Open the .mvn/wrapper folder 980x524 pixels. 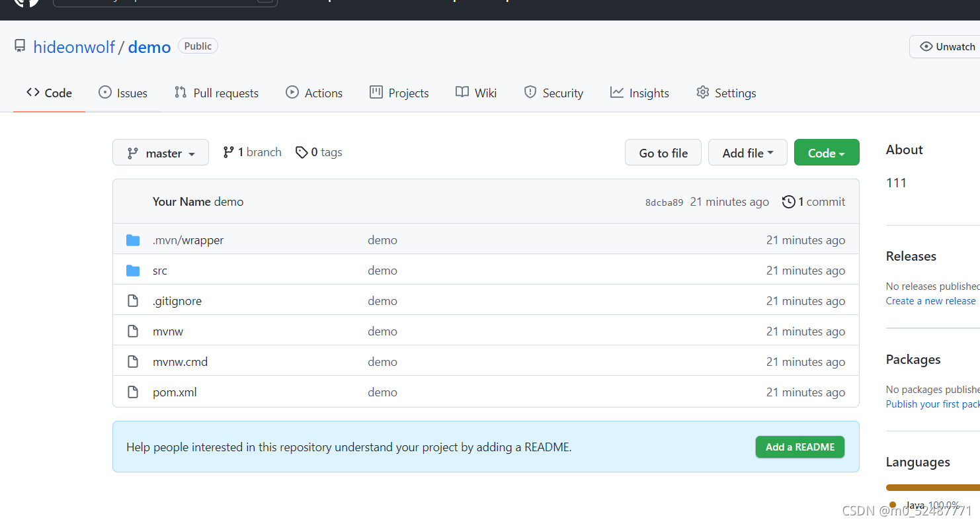(x=188, y=240)
